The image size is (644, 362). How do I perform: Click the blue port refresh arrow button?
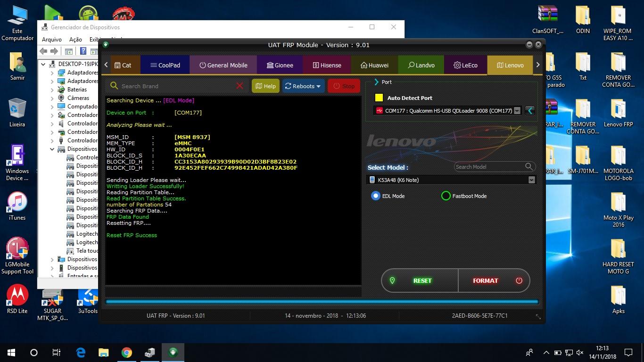click(x=529, y=111)
